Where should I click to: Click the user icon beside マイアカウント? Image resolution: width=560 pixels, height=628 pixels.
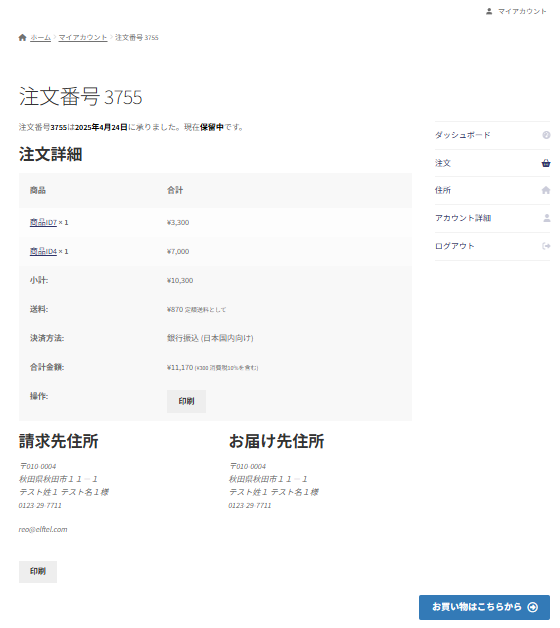pos(489,11)
